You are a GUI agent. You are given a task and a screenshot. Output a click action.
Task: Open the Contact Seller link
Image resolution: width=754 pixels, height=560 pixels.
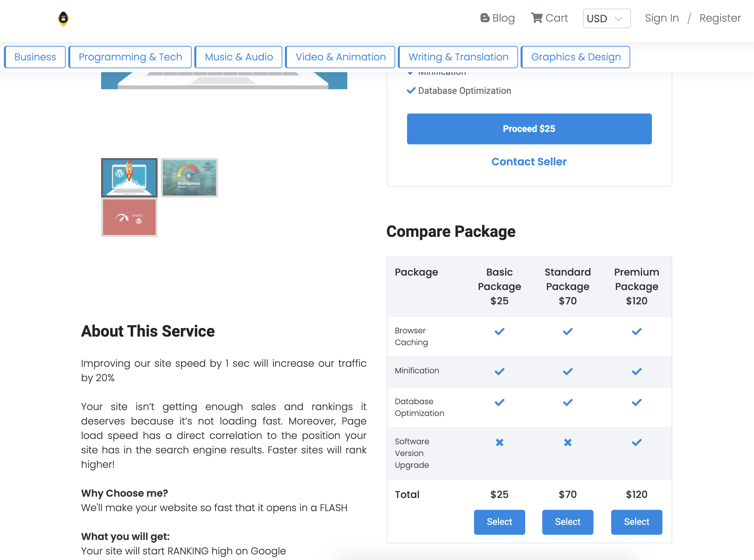[529, 162]
